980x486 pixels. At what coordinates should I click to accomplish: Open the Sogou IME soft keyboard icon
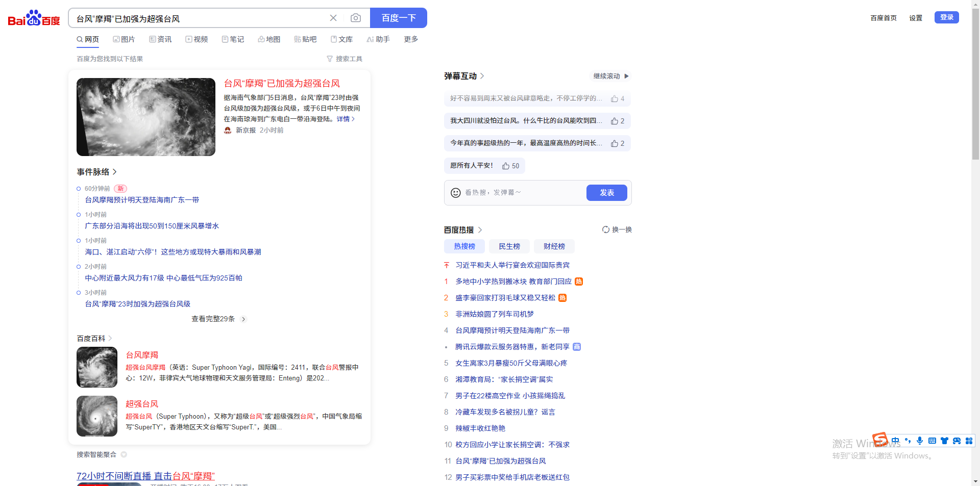tap(932, 441)
